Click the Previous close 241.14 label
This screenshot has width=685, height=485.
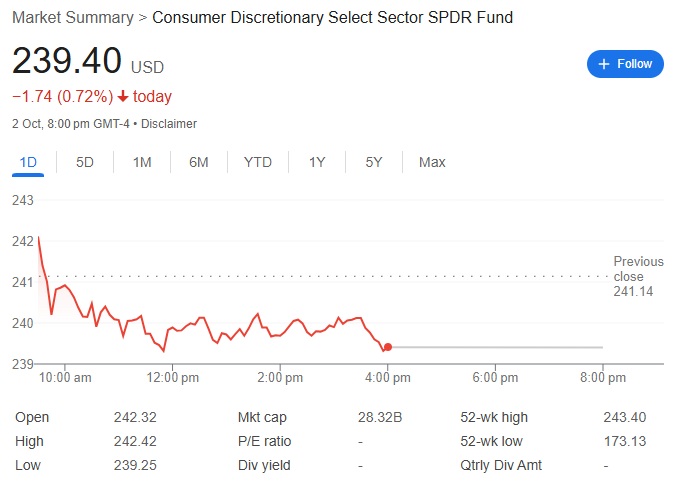pyautogui.click(x=629, y=276)
